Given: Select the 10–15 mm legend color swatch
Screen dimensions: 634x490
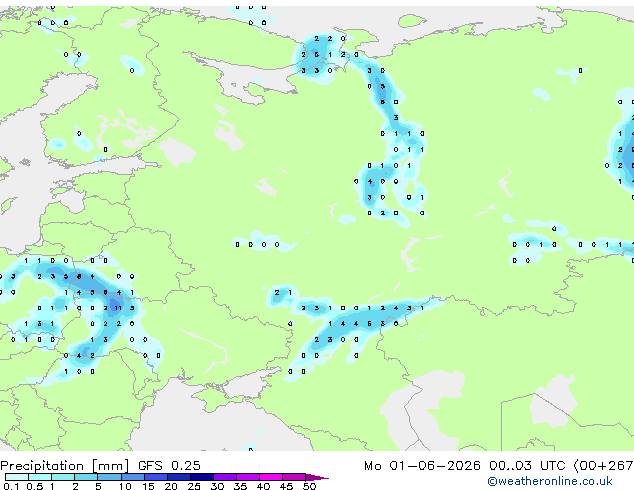Looking at the screenshot, I should (132, 477).
